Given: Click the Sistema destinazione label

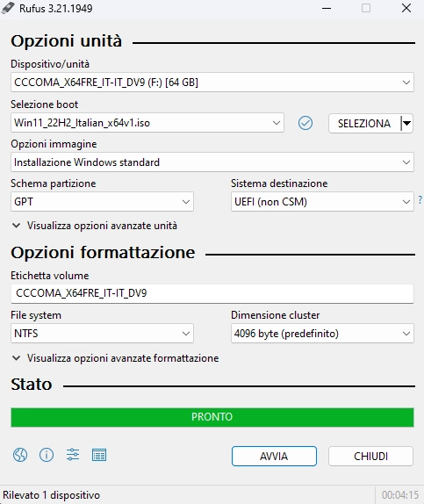Looking at the screenshot, I should [279, 184].
